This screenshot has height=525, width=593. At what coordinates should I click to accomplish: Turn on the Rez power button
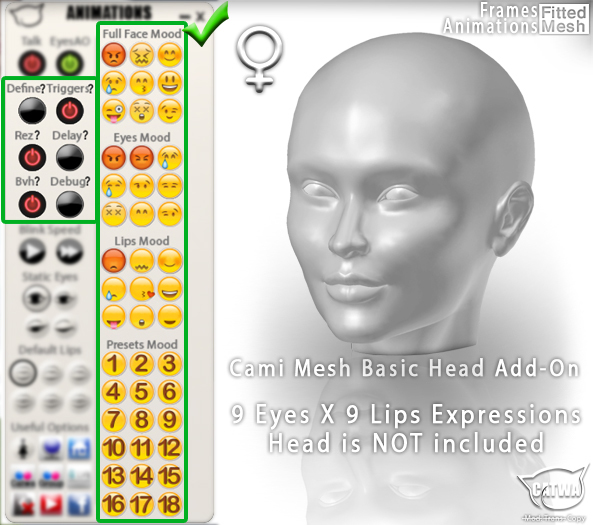coord(32,158)
